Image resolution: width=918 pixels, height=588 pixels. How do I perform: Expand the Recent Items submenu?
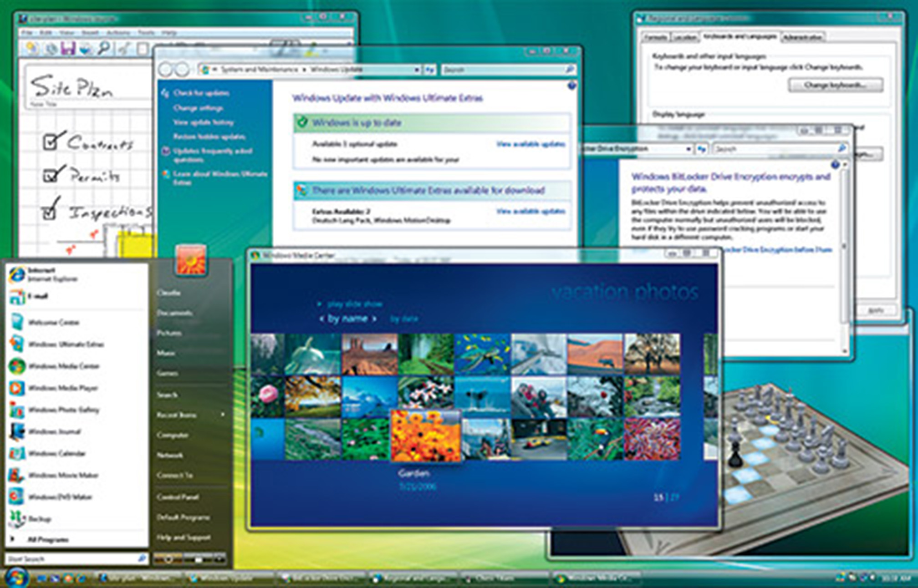(182, 415)
